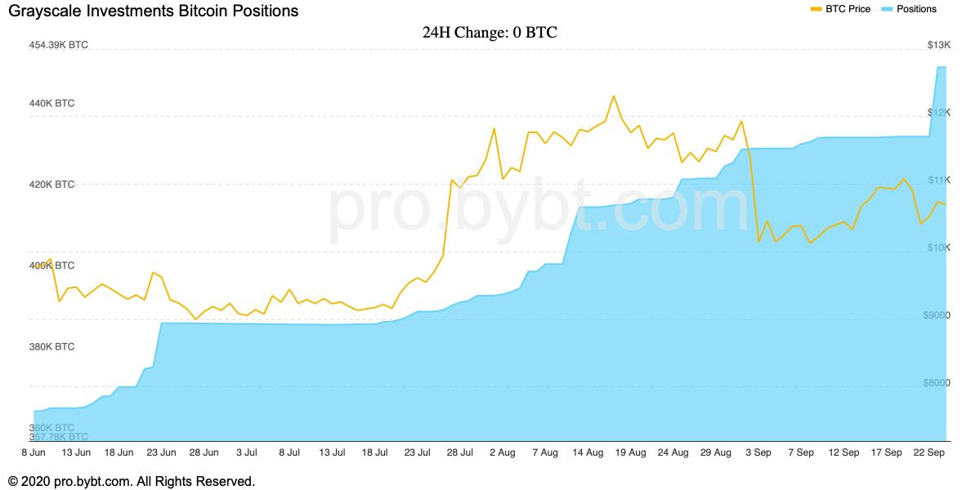Click the 23 Jun date axis label

[161, 452]
